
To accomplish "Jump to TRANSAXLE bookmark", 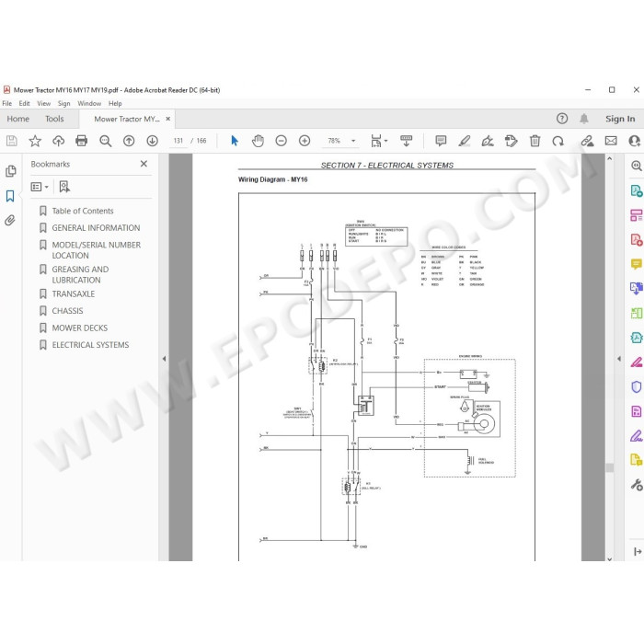I will [x=73, y=294].
